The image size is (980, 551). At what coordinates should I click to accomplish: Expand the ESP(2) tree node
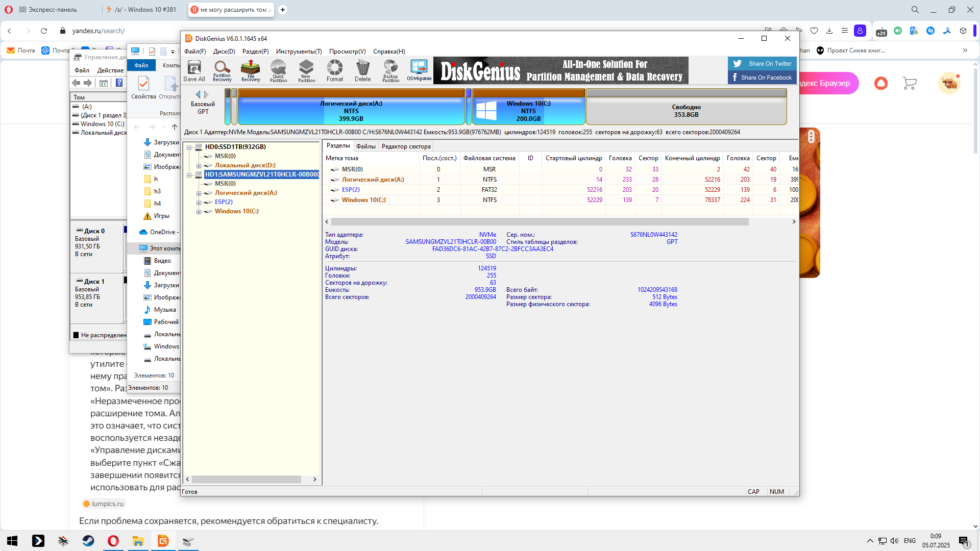pos(199,203)
